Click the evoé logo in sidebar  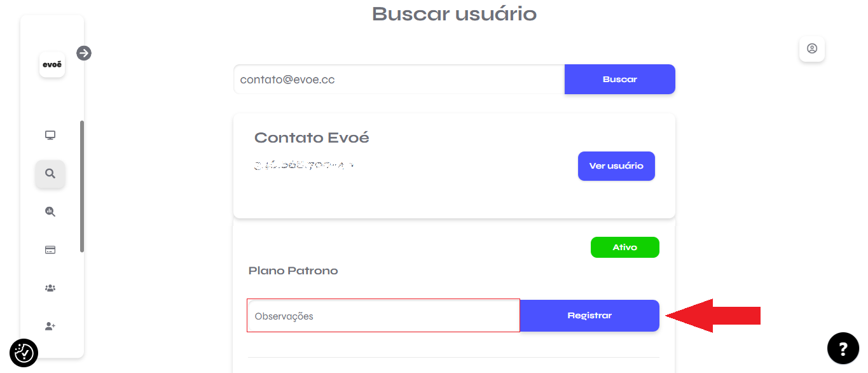click(52, 64)
